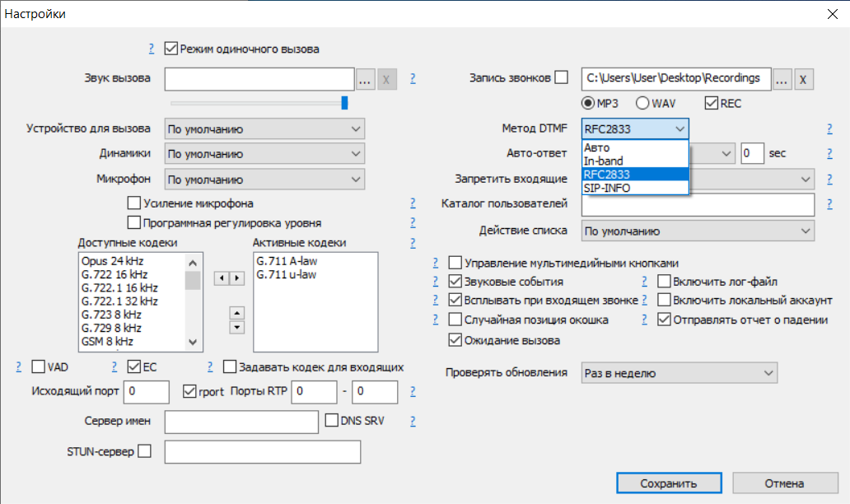Click browse button next to Звук вызова
Viewport: 850px width, 504px height.
pos(366,79)
